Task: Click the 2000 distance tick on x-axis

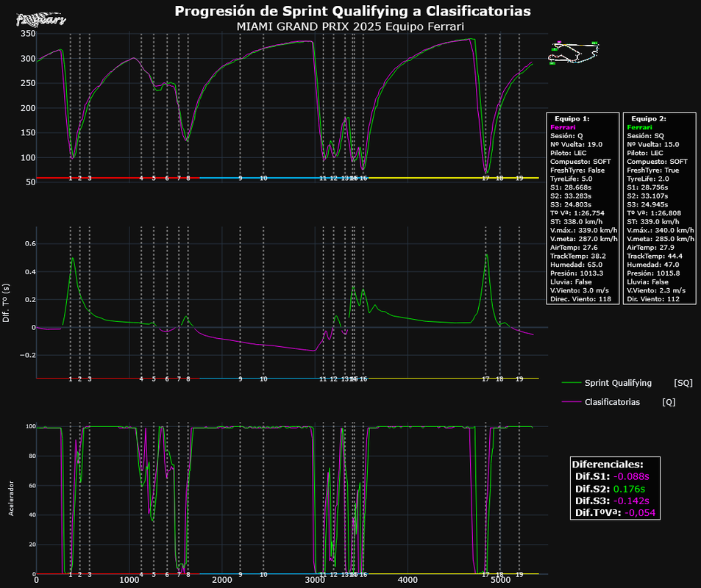Action: click(221, 581)
